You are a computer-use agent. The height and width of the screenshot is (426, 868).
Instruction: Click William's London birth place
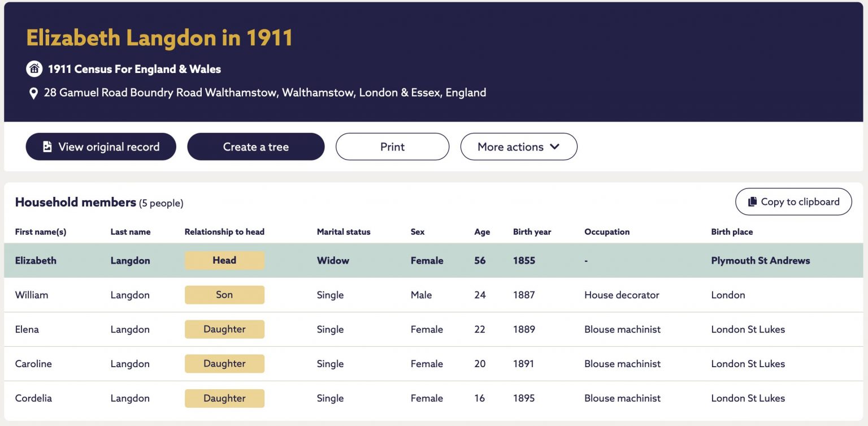(x=728, y=295)
